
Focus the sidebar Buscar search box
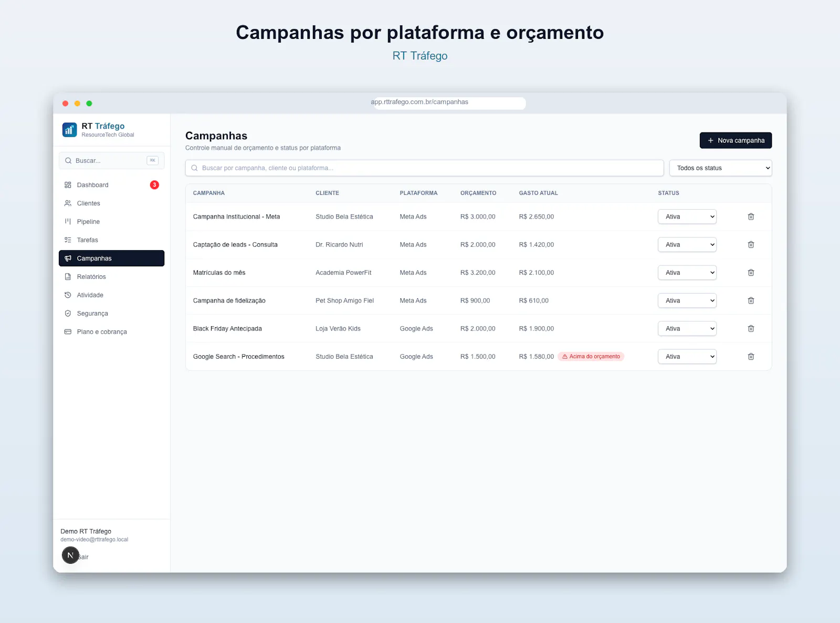point(111,161)
